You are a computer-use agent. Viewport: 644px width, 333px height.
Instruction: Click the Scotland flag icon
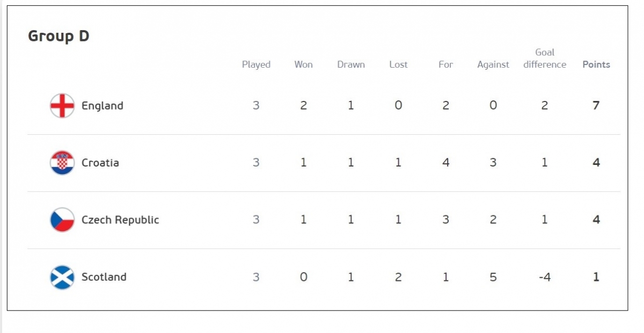coord(62,277)
